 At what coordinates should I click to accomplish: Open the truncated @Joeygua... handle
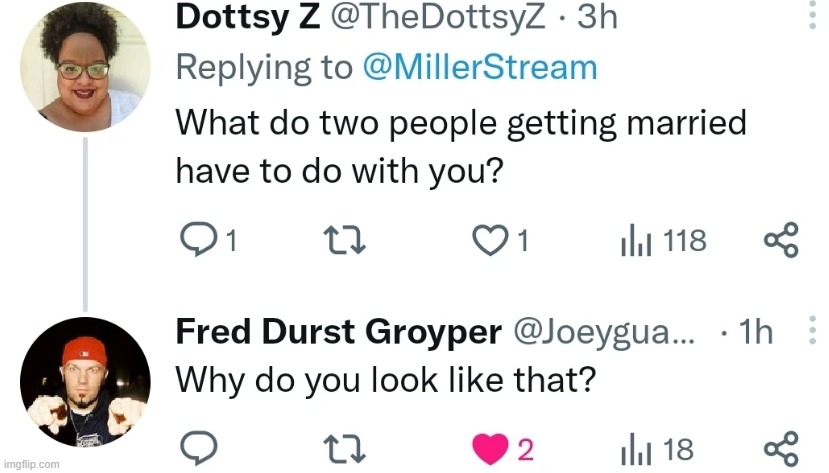tap(604, 333)
